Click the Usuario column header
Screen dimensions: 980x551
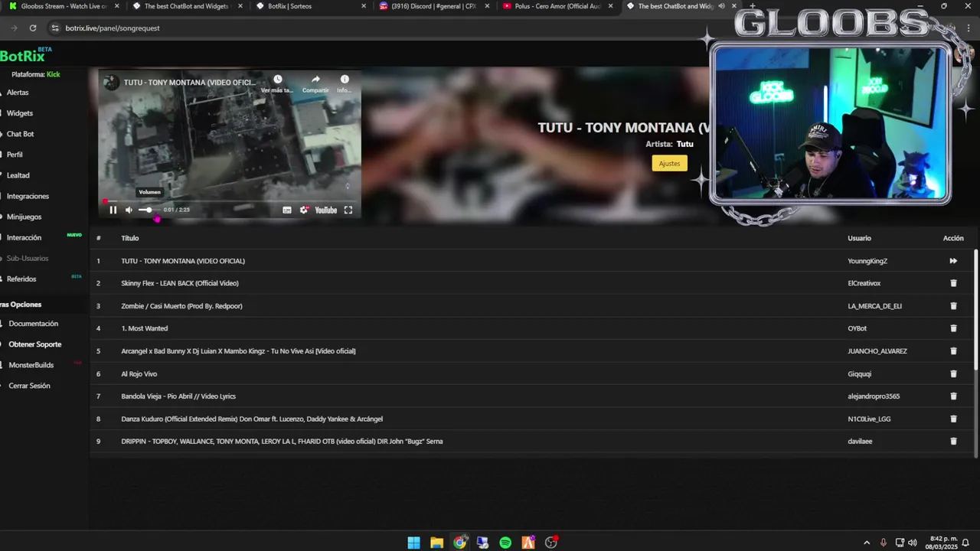click(859, 238)
